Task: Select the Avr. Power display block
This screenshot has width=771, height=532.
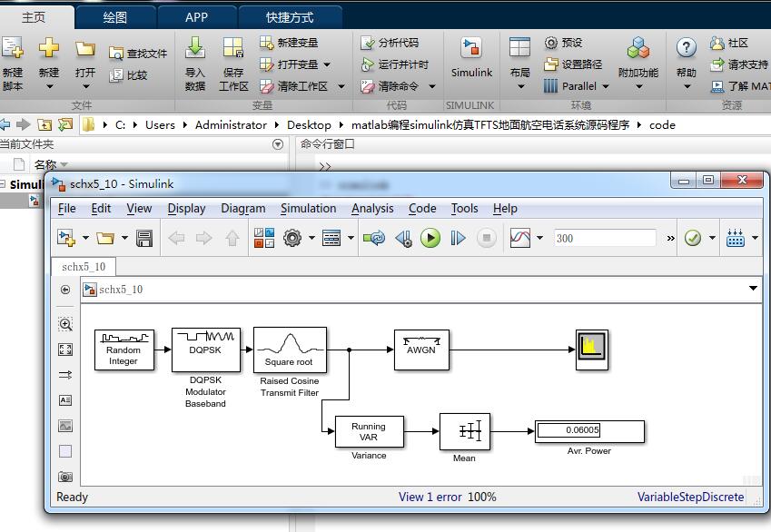Action: [589, 431]
